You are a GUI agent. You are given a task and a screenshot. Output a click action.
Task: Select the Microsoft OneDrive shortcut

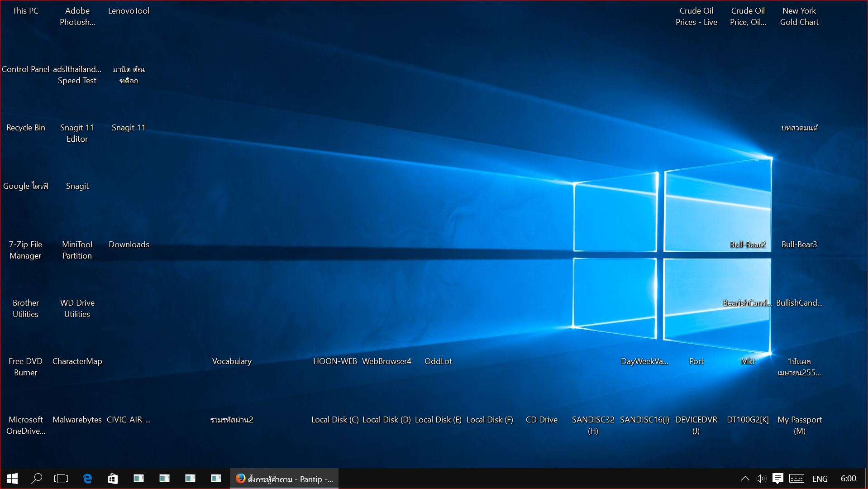(x=26, y=425)
